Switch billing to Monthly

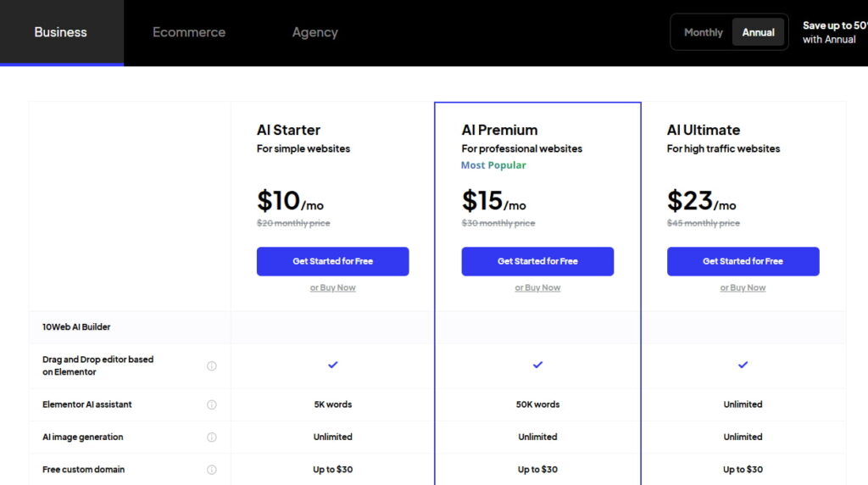(703, 32)
